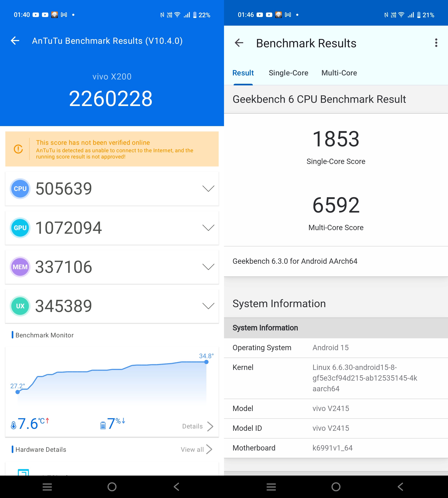Tap the MEM badge icon
Image resolution: width=448 pixels, height=498 pixels.
tap(20, 267)
